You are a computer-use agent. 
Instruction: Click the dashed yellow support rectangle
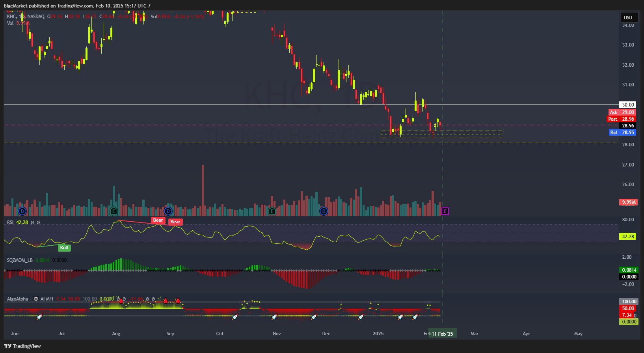(441, 134)
